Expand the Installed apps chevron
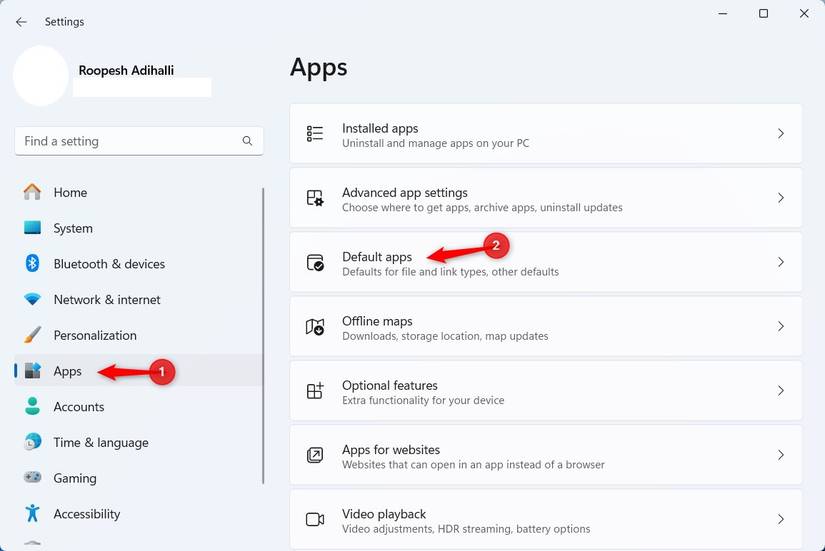The height and width of the screenshot is (551, 825). (781, 134)
